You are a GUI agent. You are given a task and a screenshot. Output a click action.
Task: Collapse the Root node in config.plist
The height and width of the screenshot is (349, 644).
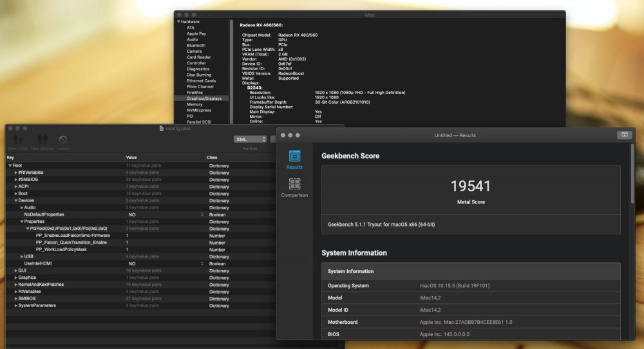coord(10,165)
